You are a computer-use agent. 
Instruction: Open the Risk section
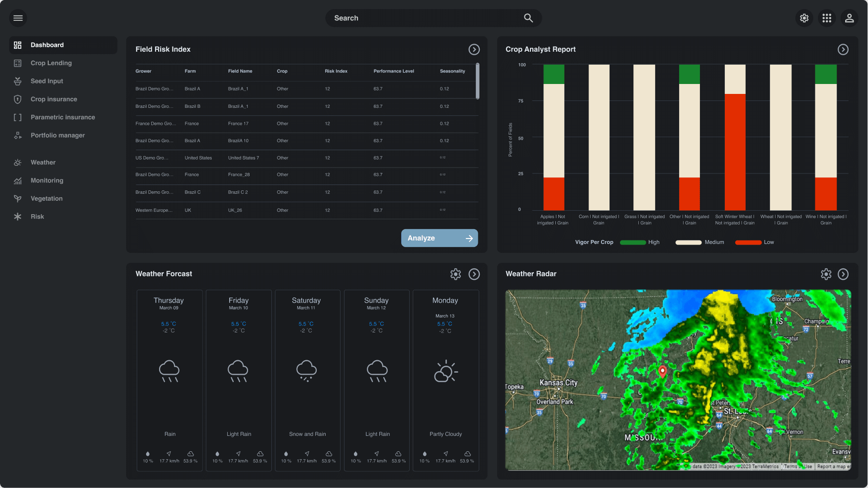click(37, 216)
